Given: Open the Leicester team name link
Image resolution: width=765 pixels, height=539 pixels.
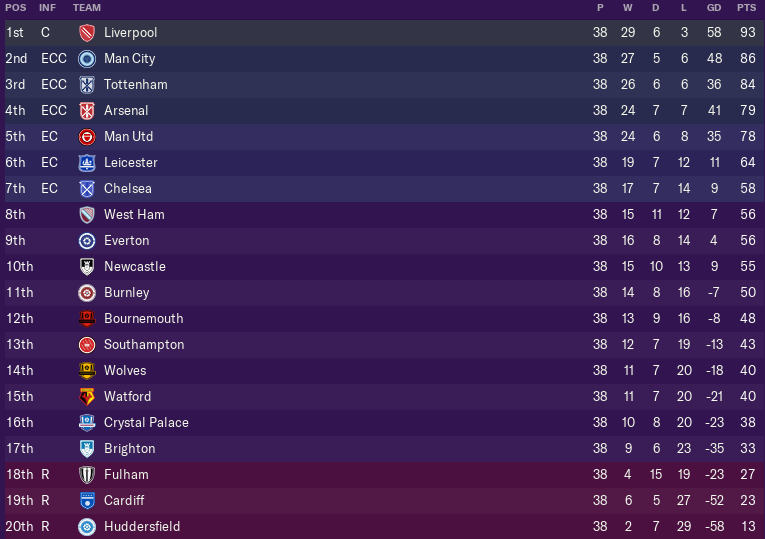Looking at the screenshot, I should pos(131,162).
